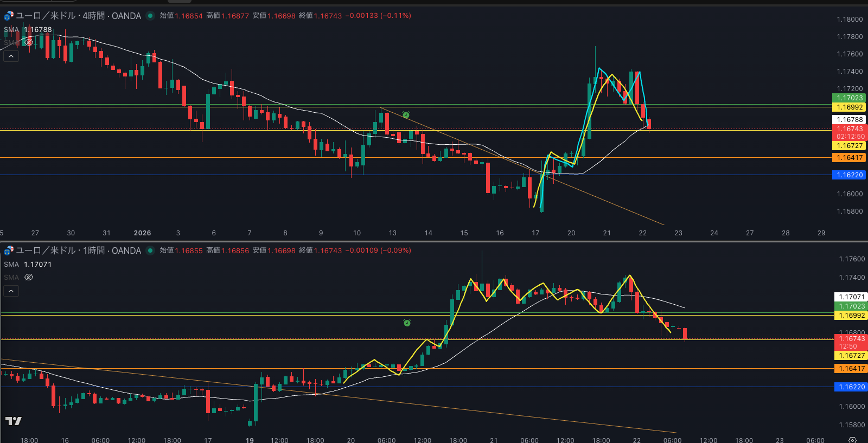Select the SMA 1.17071 indicator legend
The height and width of the screenshot is (443, 868).
[28, 265]
